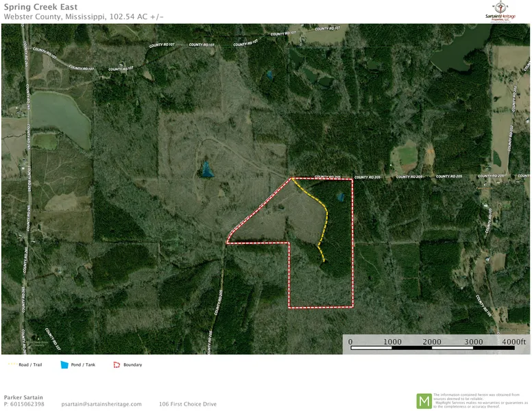The width and height of the screenshot is (532, 411).
Task: Click the red Boundary legend icon
Action: pos(116,364)
